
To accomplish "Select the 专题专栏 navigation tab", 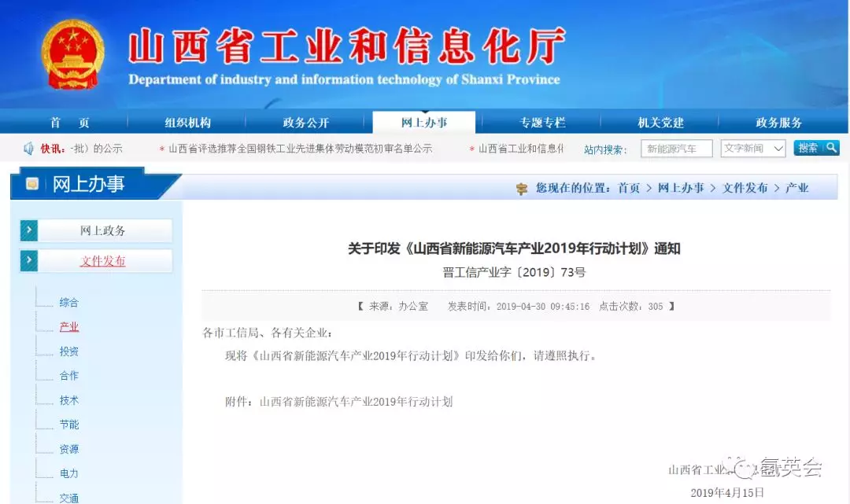I will pos(542,123).
